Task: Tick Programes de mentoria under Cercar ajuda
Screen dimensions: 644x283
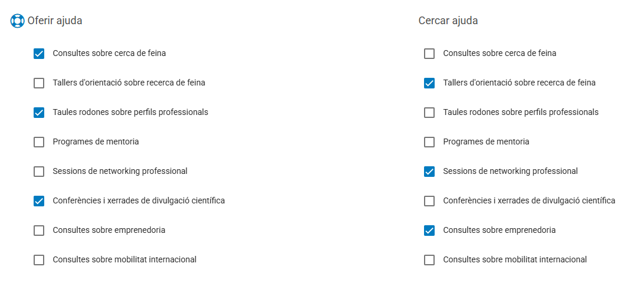Action: 429,142
